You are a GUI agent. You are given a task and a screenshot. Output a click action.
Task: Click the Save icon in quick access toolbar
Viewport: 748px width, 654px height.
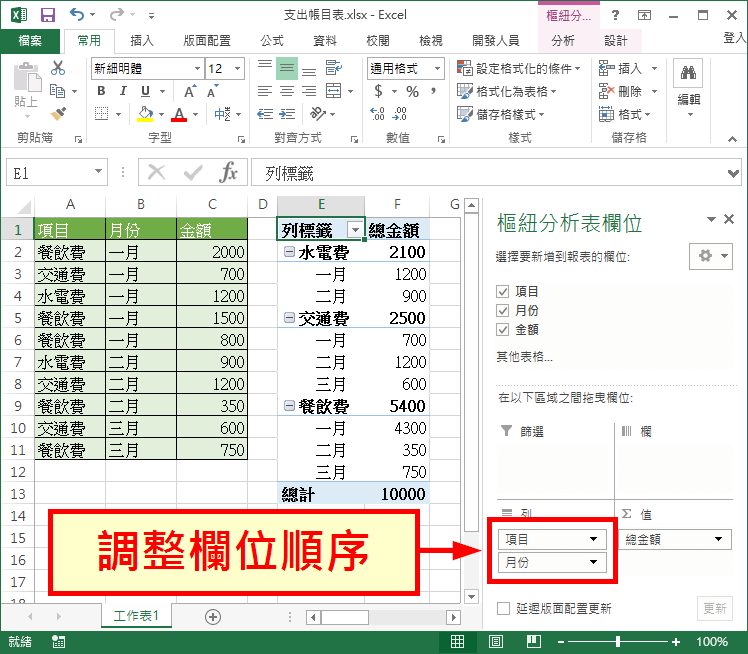pos(48,15)
